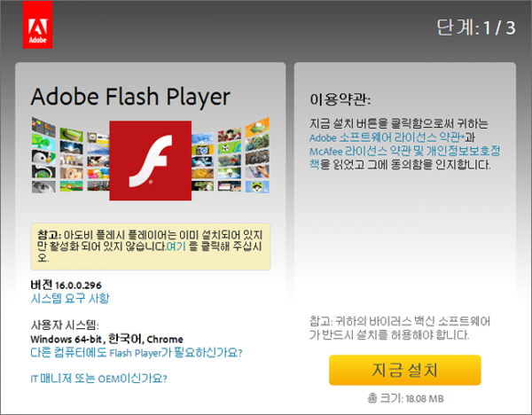Click the 이용약관: heading
This screenshot has width=532, height=415.
tap(340, 100)
